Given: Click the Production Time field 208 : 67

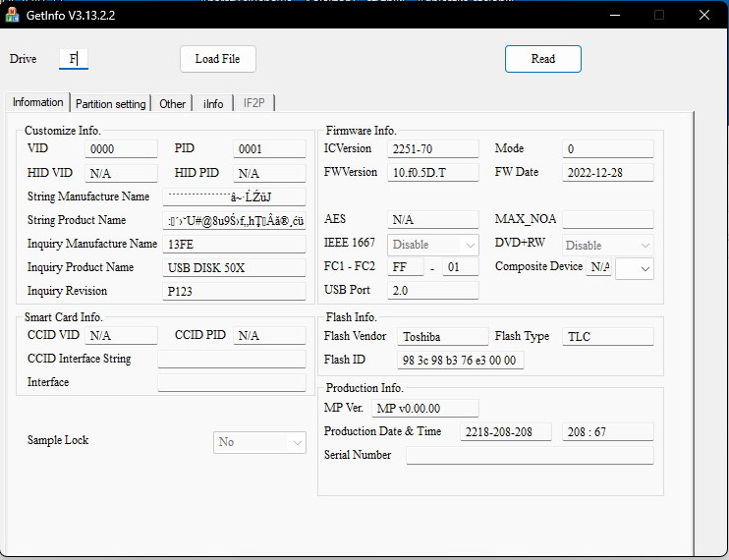Looking at the screenshot, I should pos(608,432).
